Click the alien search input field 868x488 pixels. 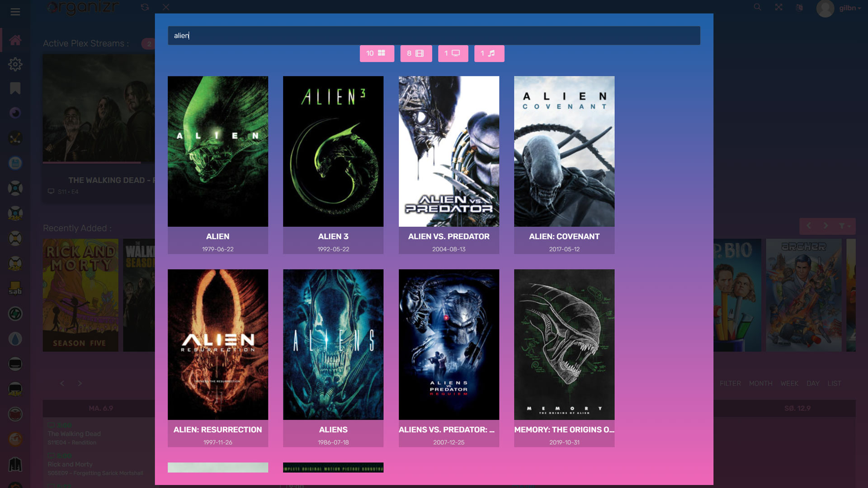coord(434,36)
